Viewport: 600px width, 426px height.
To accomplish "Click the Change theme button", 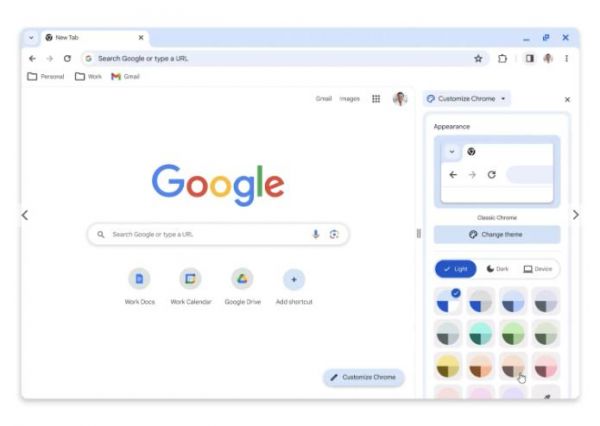I will coord(497,234).
